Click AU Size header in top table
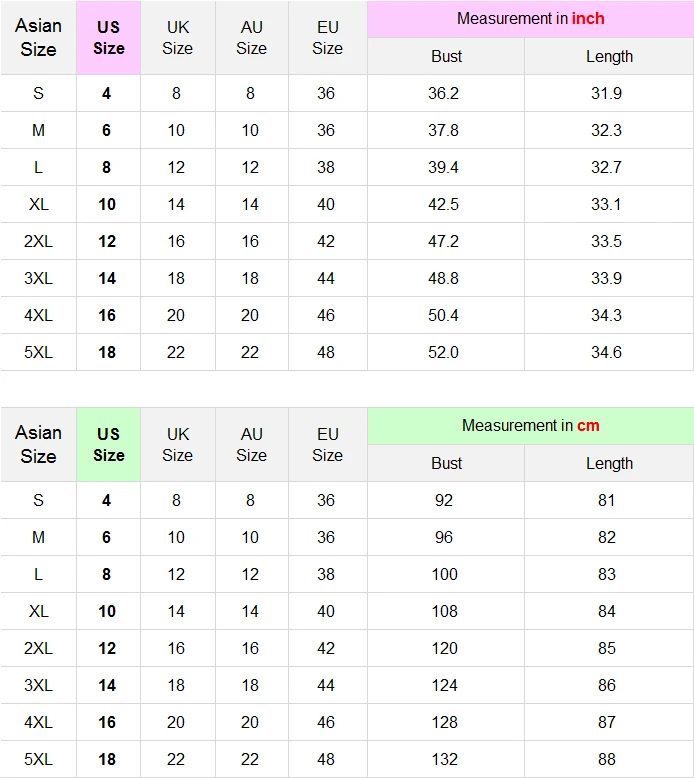This screenshot has width=694, height=778. [x=252, y=38]
